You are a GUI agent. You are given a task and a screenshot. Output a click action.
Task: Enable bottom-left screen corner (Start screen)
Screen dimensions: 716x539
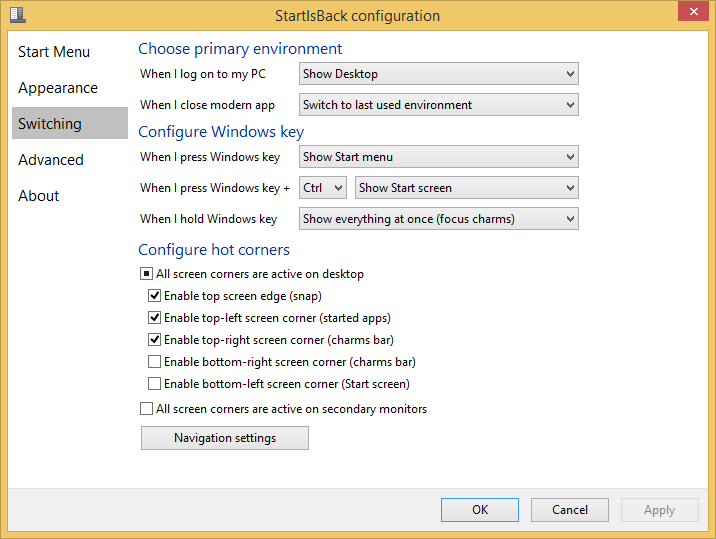[155, 384]
